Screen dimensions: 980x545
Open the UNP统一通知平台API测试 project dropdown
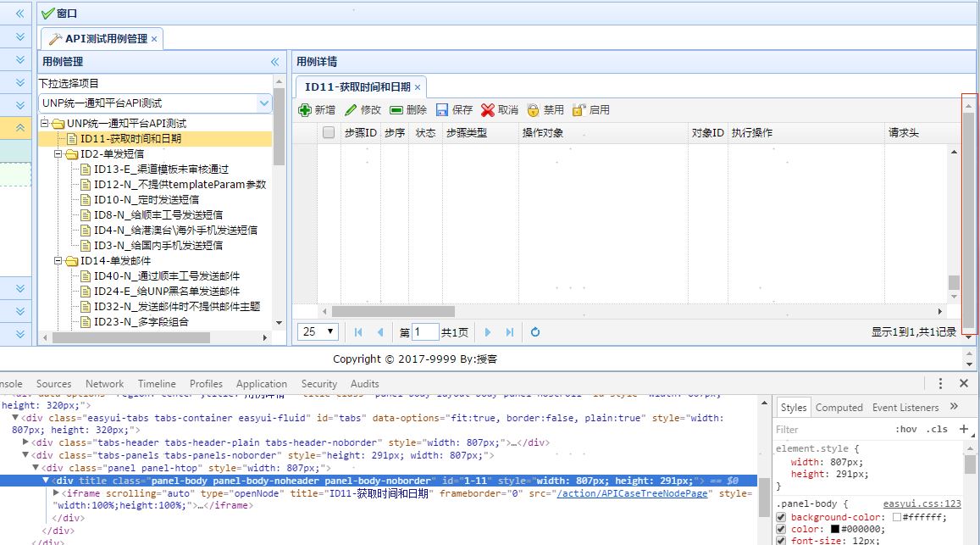264,103
